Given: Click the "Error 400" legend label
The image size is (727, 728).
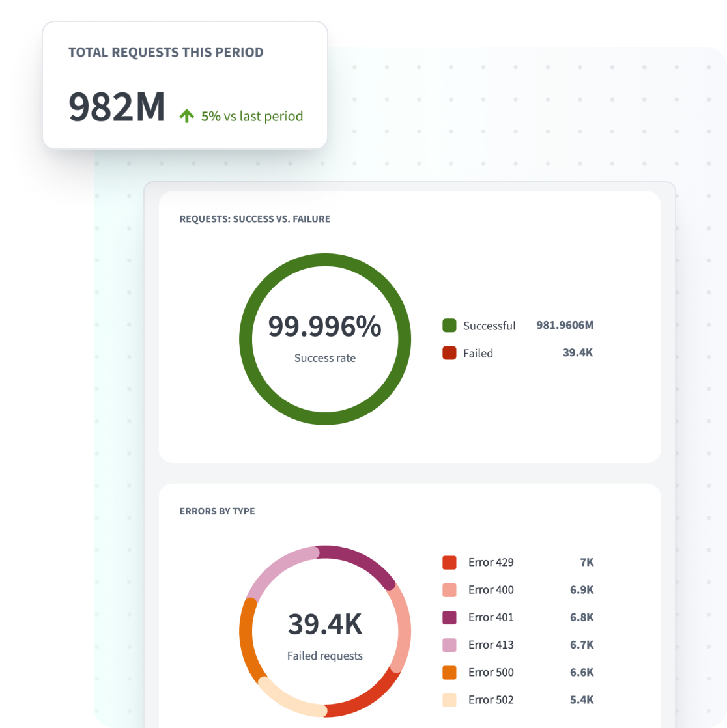Looking at the screenshot, I should coord(491,590).
